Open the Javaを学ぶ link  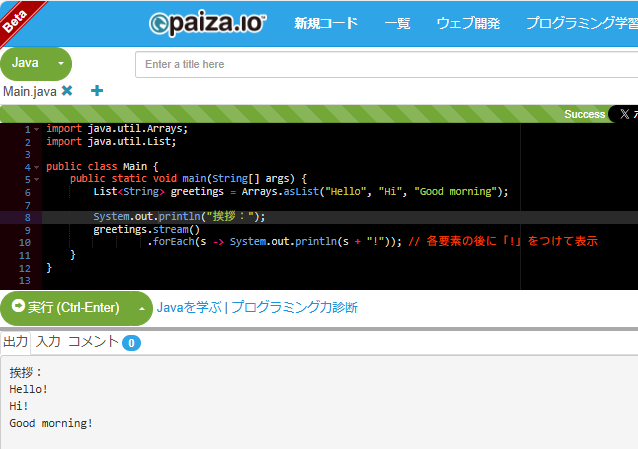click(x=190, y=308)
